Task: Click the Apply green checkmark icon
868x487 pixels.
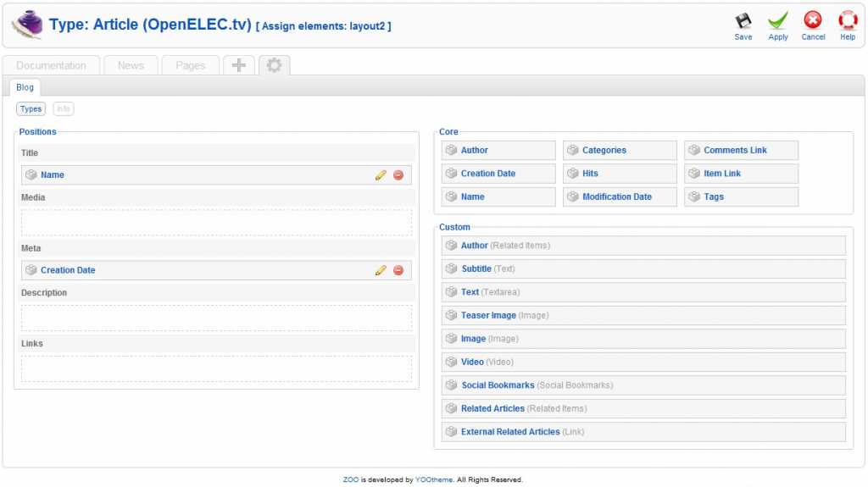Action: 778,21
